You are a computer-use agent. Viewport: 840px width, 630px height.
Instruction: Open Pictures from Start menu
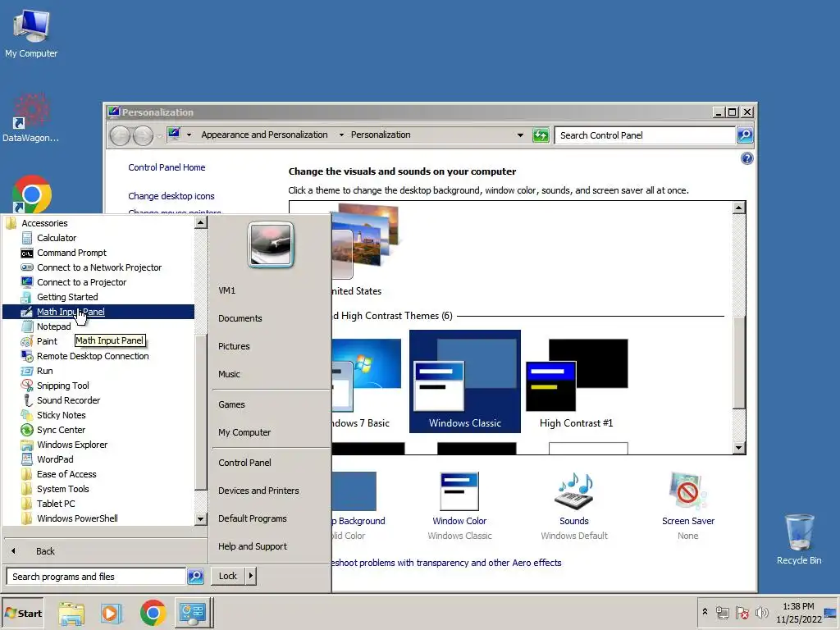click(x=234, y=346)
